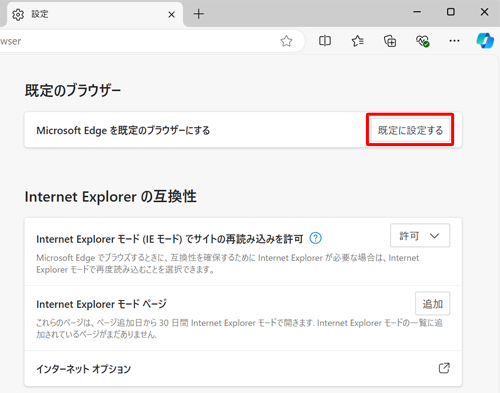Minimize the Edge window
500x393 pixels.
(417, 12)
